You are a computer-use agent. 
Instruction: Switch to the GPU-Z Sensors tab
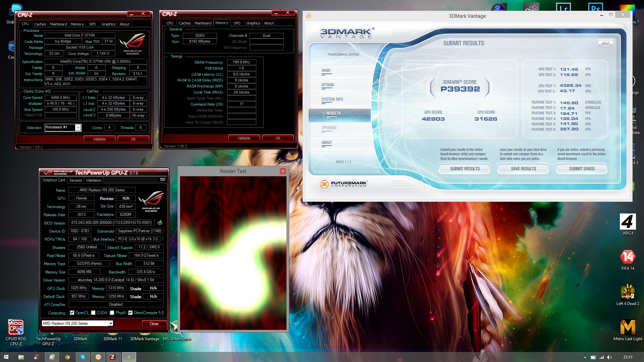pyautogui.click(x=75, y=180)
